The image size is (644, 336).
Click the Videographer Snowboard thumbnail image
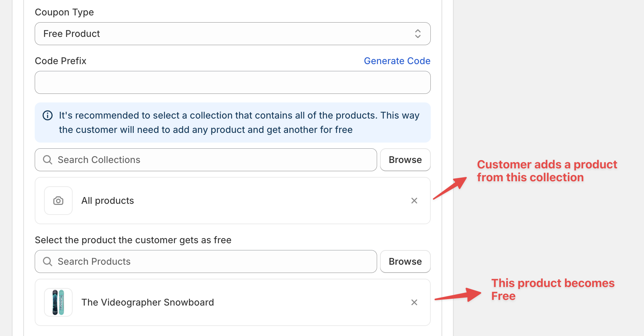click(x=58, y=302)
